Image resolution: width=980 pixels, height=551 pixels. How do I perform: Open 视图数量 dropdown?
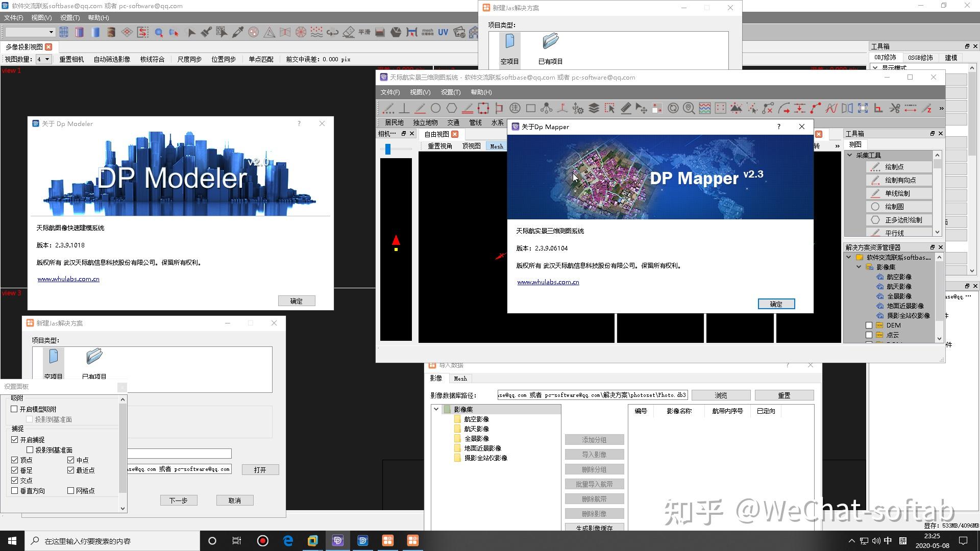point(43,59)
